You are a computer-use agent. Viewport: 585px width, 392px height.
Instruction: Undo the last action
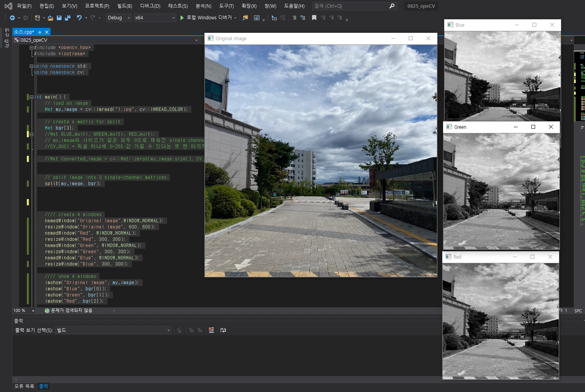click(x=79, y=18)
